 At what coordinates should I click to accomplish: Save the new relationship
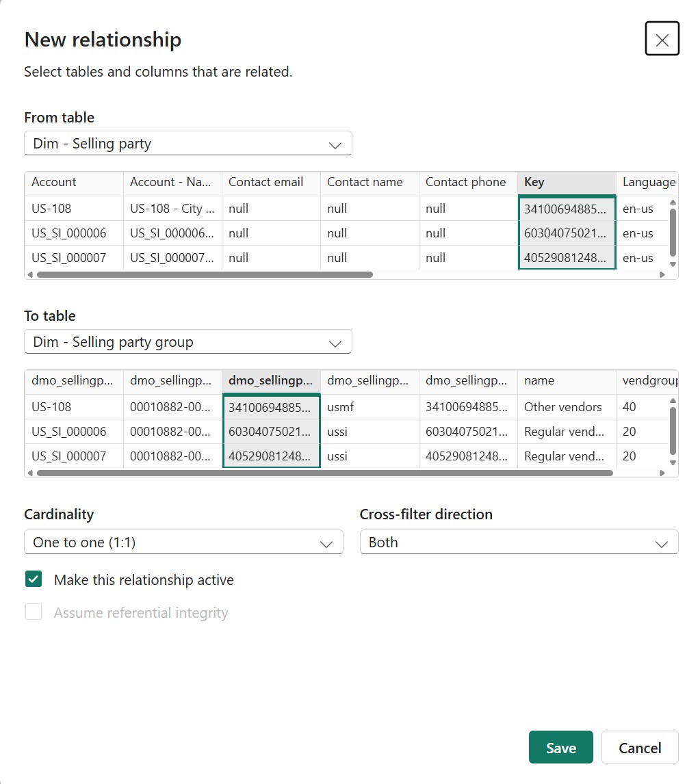560,748
